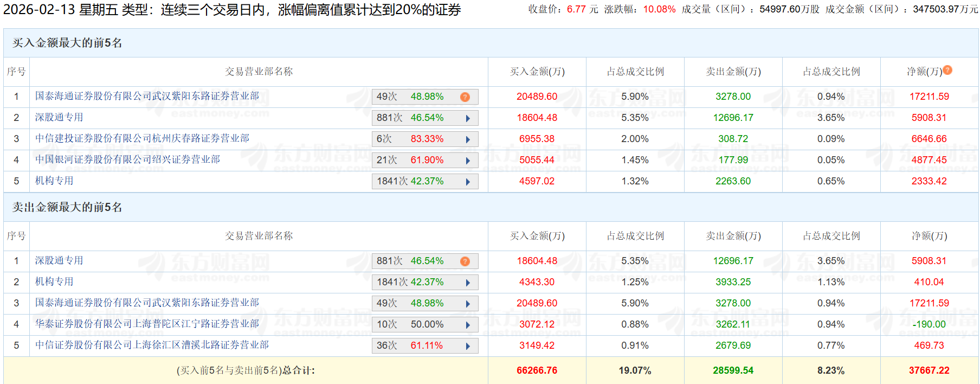This screenshot has width=980, height=384.
Task: Open 中信建投证券杭州庆春路证券营业部 link
Action: pyautogui.click(x=142, y=138)
